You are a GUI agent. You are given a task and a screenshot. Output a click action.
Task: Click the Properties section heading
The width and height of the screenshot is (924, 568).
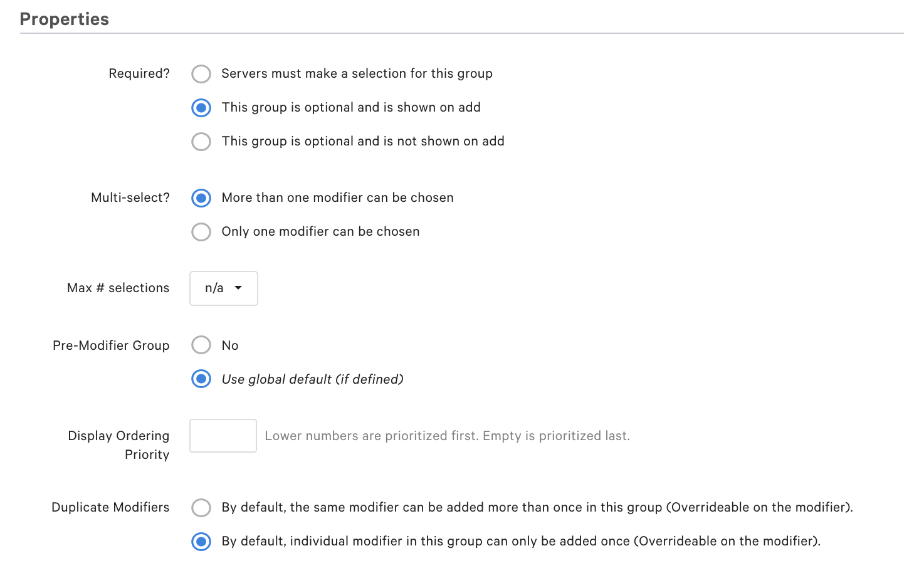coord(64,19)
